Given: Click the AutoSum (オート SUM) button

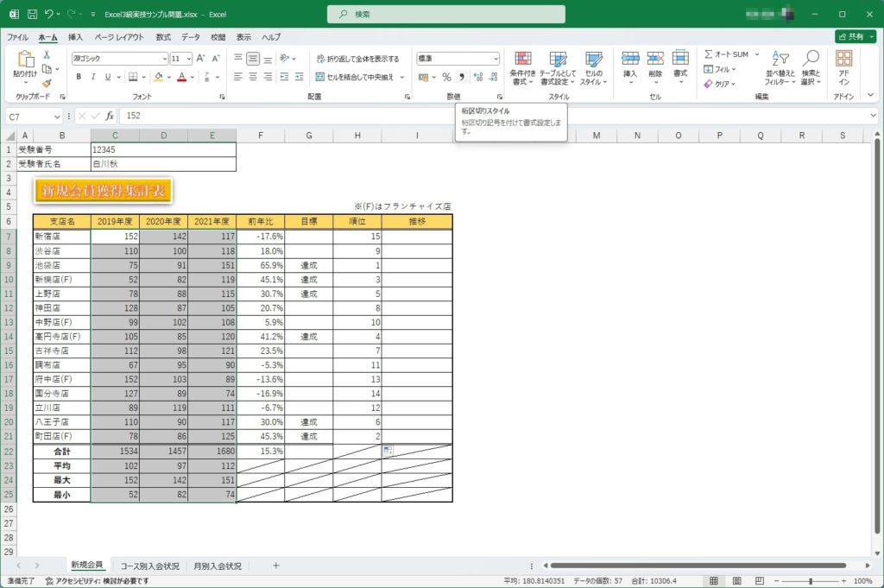Looking at the screenshot, I should 725,54.
